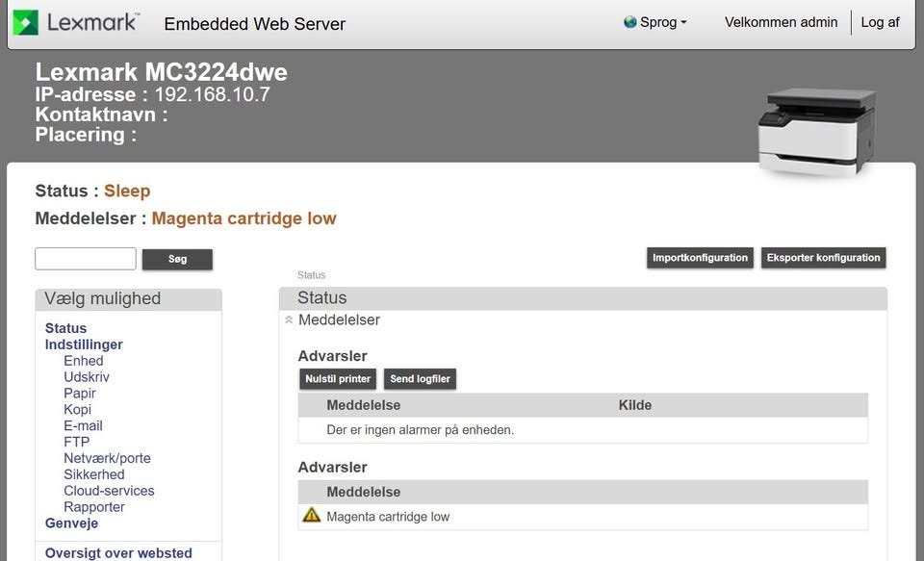Open Oversigt over websted link
The image size is (924, 561).
click(x=118, y=553)
